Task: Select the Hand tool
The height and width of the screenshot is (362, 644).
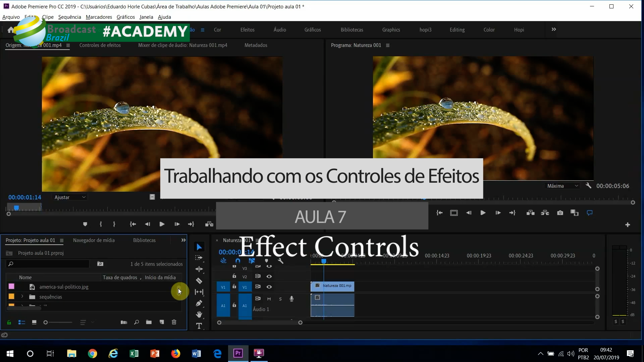Action: tap(199, 314)
